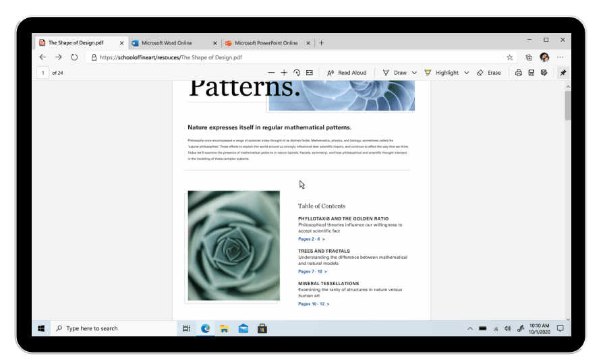Print the PDF with printer icon

(519, 73)
